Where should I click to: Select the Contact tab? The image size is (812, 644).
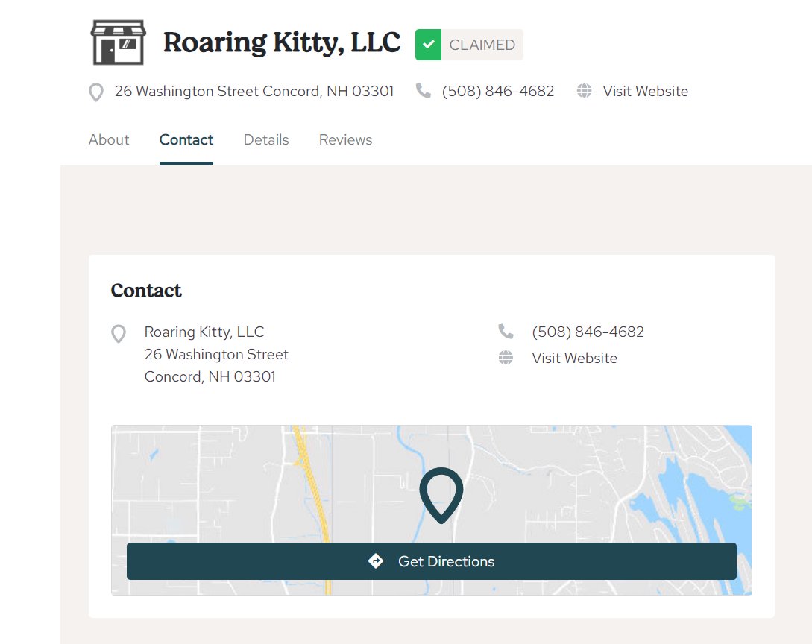[186, 139]
